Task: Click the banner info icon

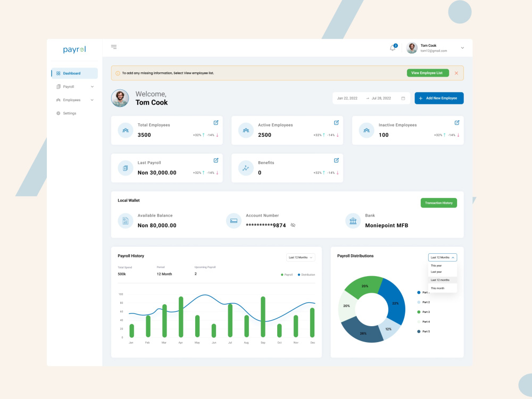Action: coord(118,73)
